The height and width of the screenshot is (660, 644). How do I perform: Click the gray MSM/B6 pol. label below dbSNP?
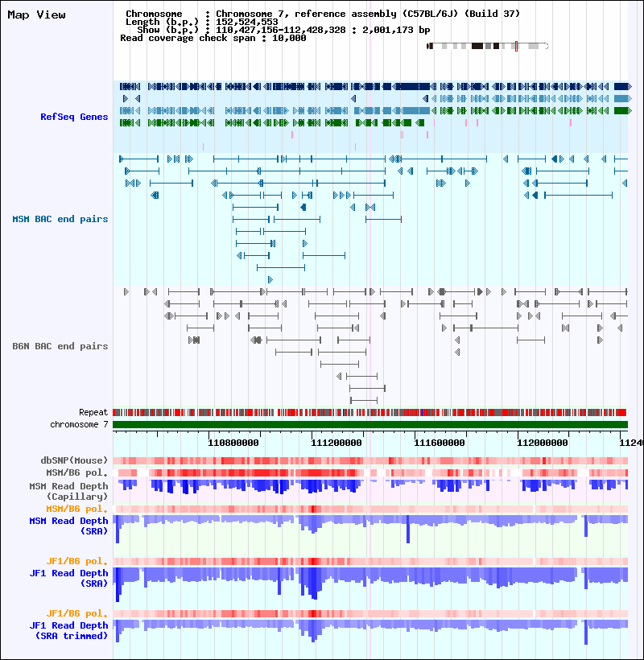[77, 472]
